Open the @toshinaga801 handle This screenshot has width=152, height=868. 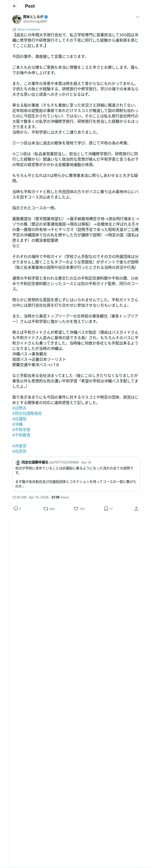(35, 21)
